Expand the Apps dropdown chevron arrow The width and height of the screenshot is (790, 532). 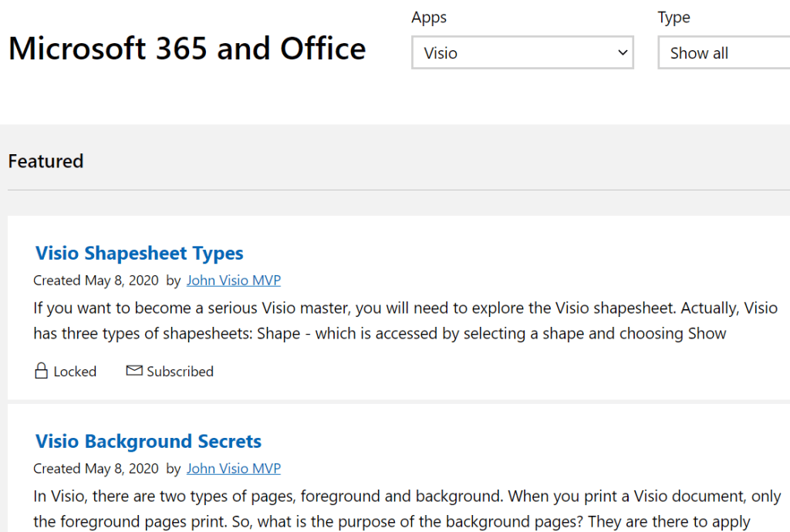(x=623, y=53)
